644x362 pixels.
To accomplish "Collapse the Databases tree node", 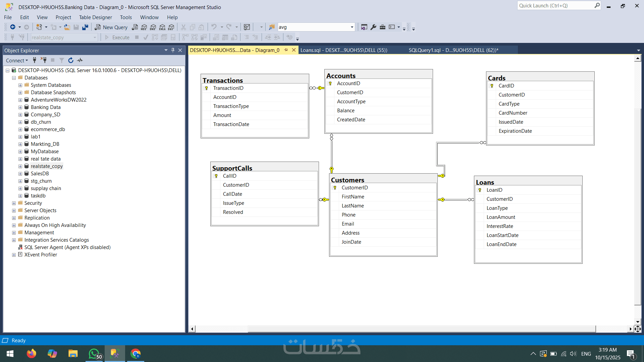I will click(14, 78).
